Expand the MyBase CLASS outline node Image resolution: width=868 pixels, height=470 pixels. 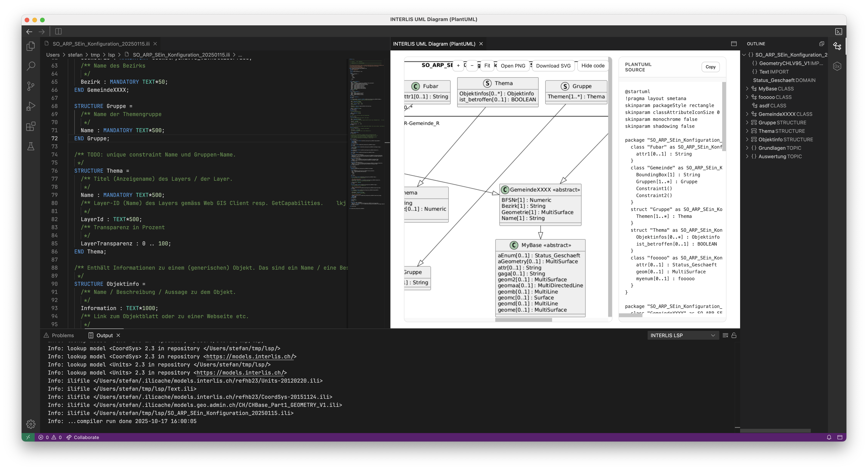pos(747,89)
